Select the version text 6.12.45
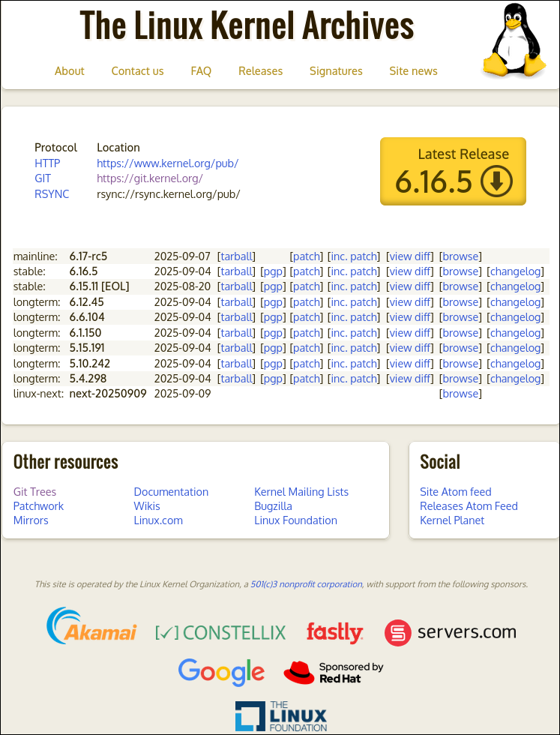Image resolution: width=560 pixels, height=735 pixels. pyautogui.click(x=87, y=301)
